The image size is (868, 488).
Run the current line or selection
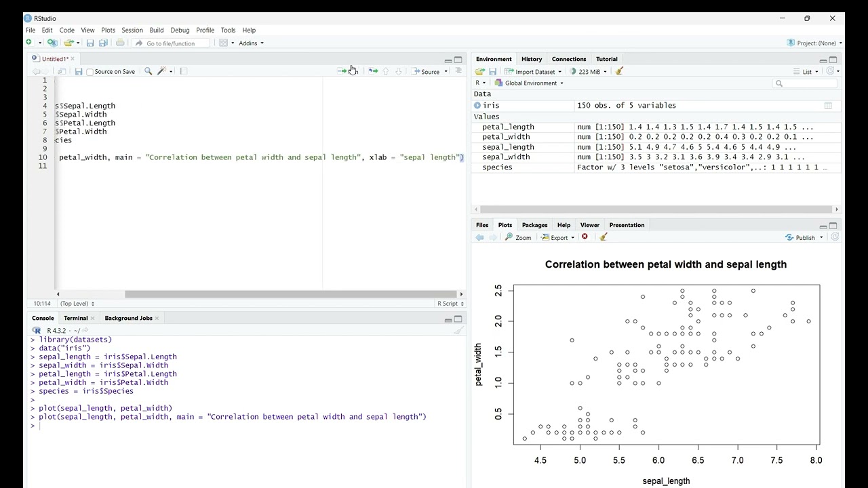[x=342, y=71]
